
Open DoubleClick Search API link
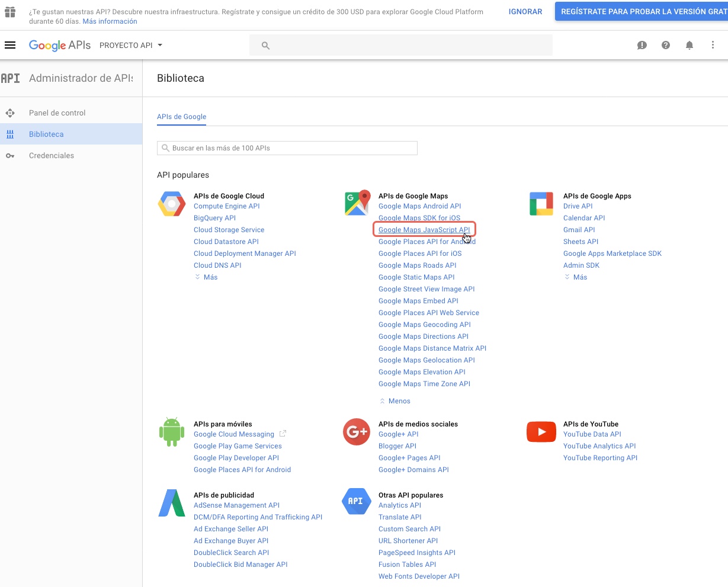pos(231,553)
